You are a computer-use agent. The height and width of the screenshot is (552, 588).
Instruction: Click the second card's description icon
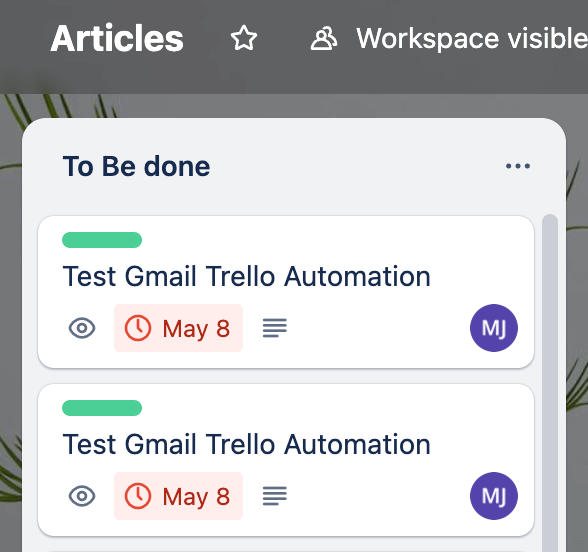point(275,496)
